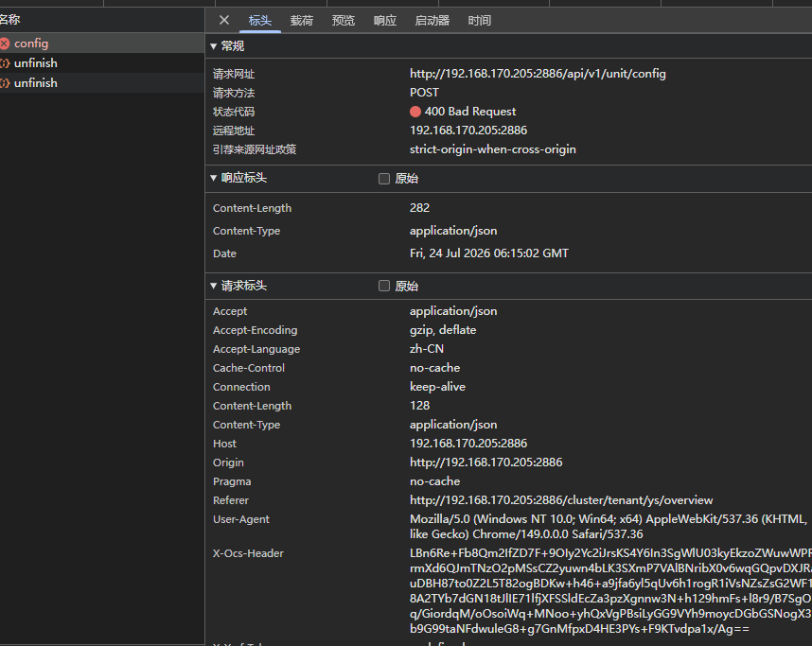Select the second unfinish request row

102,83
